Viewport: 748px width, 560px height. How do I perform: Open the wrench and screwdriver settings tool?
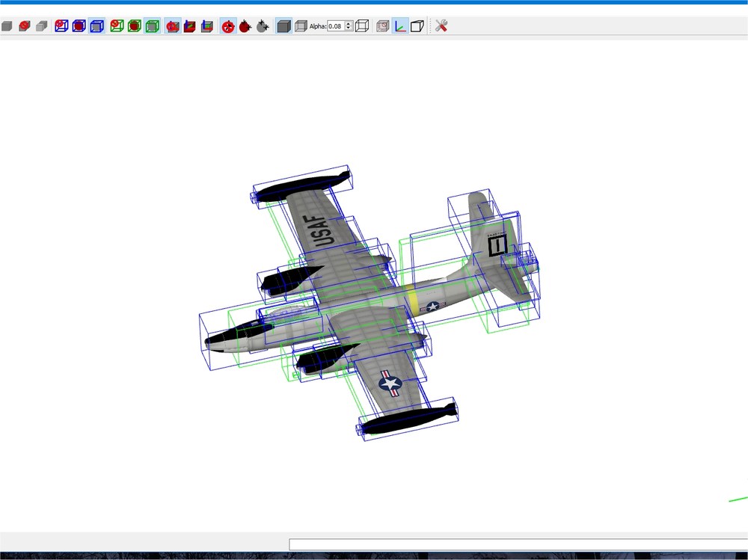pos(441,25)
